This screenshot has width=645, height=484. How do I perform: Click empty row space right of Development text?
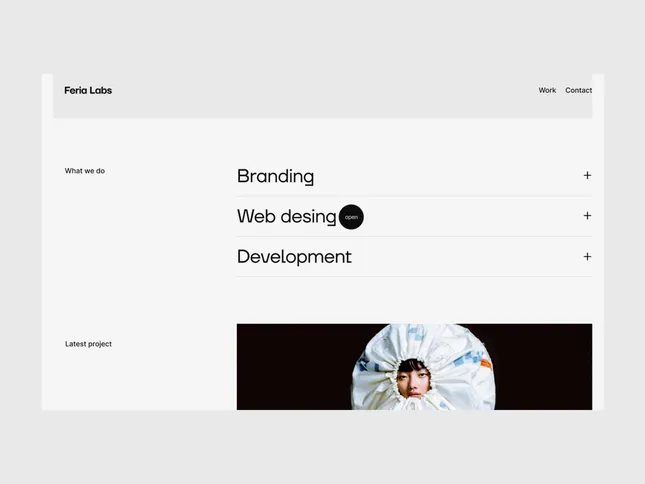(467, 257)
